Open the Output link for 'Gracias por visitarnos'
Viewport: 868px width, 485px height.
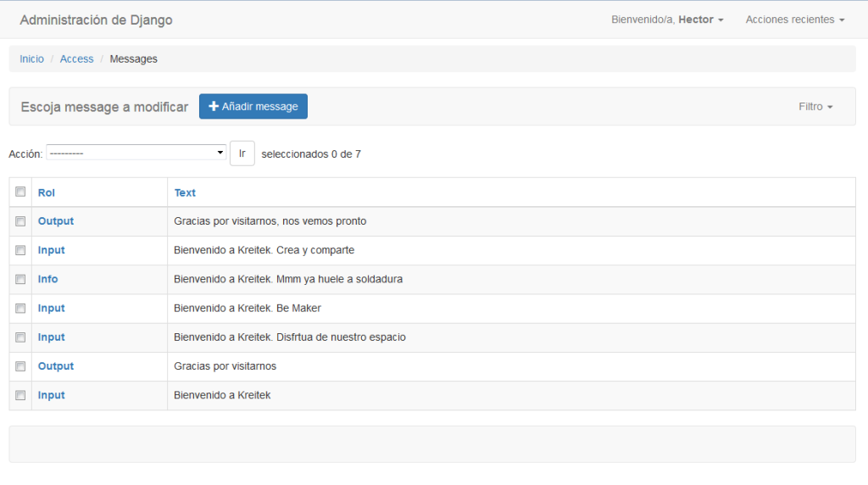coord(56,366)
